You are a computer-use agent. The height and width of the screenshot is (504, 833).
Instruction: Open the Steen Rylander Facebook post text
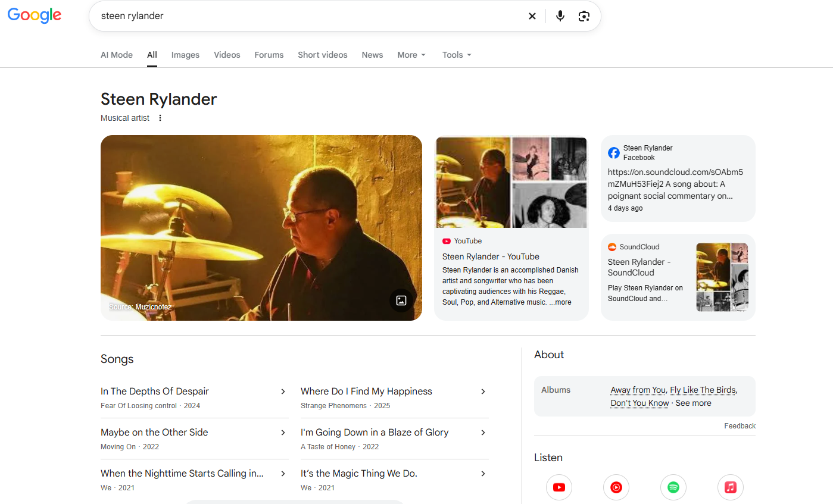coord(675,184)
